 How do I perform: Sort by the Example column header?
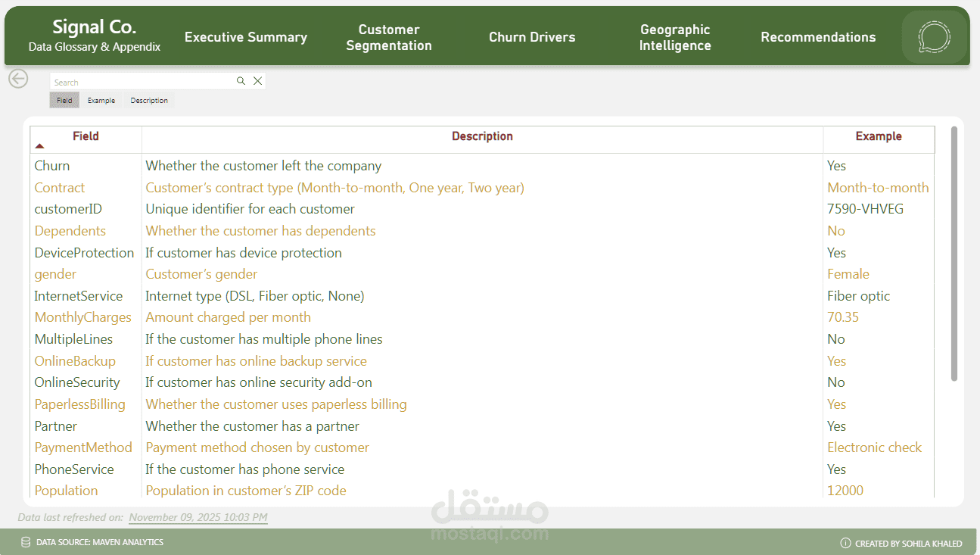click(x=879, y=136)
